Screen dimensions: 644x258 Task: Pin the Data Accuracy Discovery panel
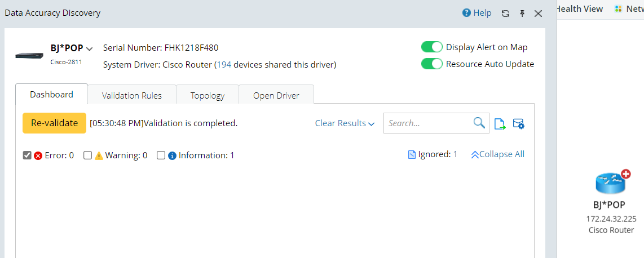(x=522, y=14)
